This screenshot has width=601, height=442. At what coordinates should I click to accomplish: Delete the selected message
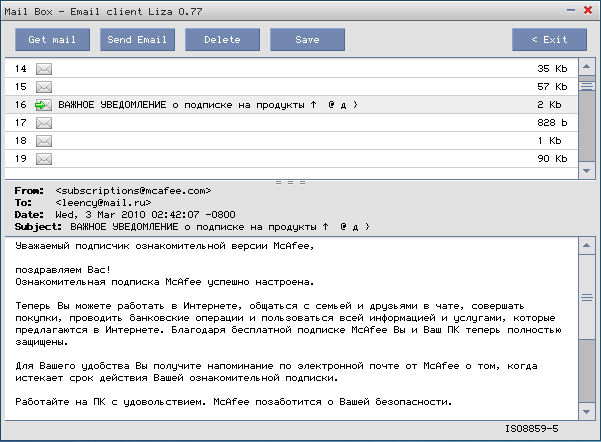pos(222,40)
